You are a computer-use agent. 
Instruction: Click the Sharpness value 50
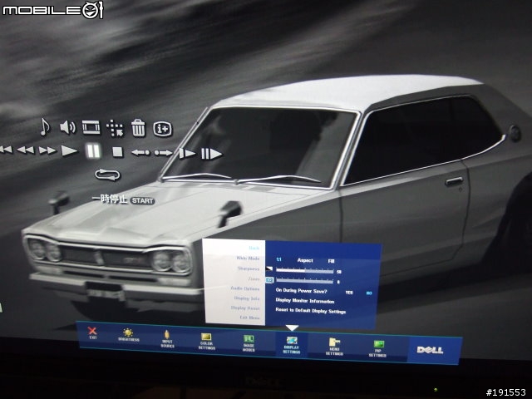339,272
